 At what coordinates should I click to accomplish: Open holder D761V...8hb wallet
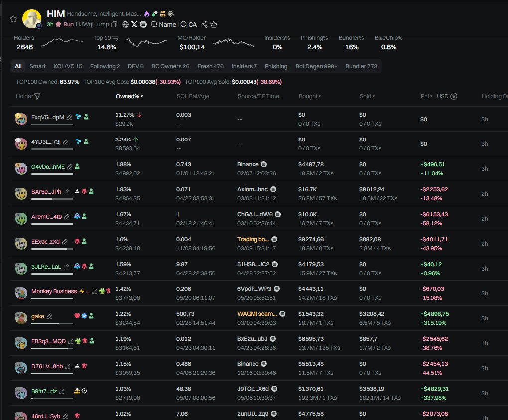coord(47,366)
